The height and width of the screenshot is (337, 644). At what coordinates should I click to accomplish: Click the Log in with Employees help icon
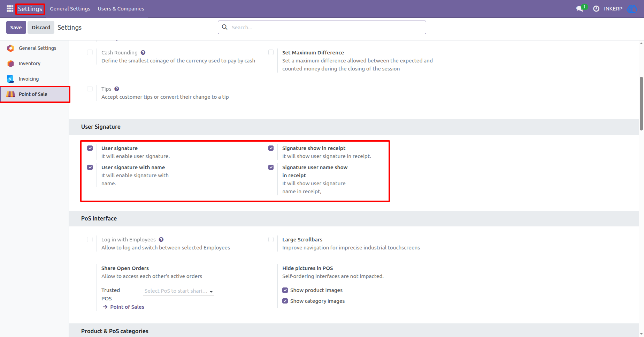coord(161,240)
